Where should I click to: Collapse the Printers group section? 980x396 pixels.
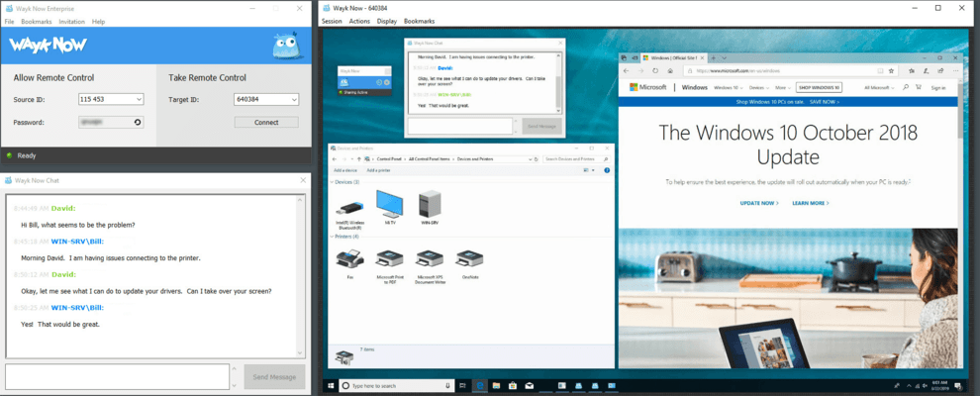[x=334, y=238]
